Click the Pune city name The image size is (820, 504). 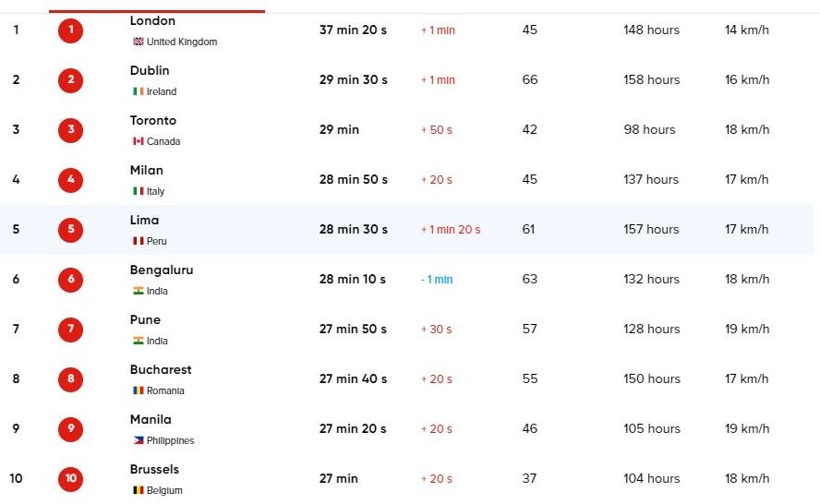pos(145,319)
